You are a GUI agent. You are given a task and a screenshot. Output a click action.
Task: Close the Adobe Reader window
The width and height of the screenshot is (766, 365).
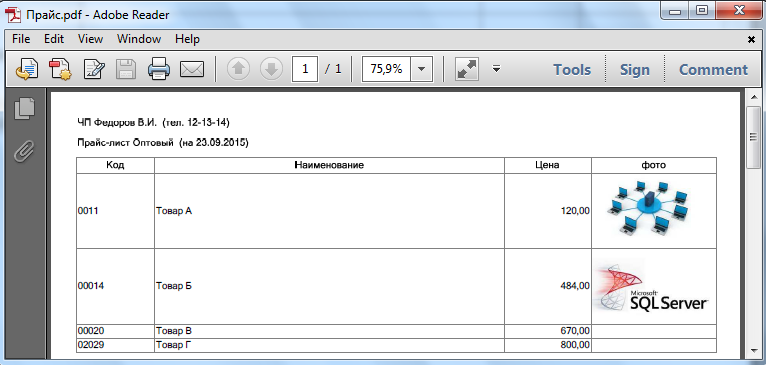(739, 10)
